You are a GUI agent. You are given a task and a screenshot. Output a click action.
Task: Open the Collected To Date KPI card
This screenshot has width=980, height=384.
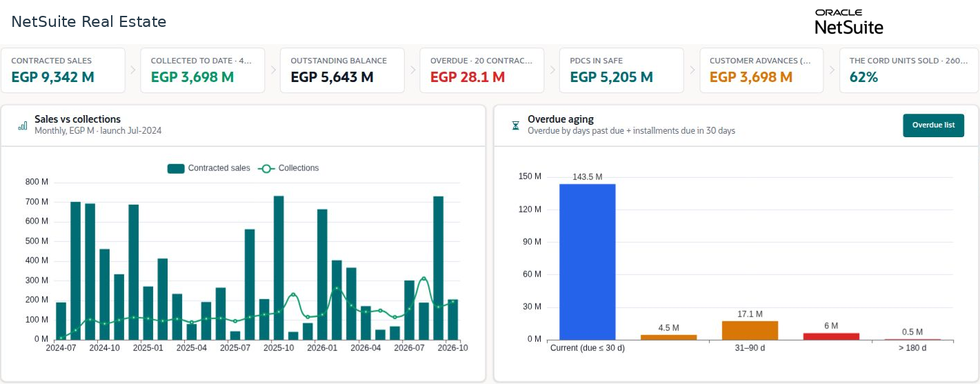[x=203, y=70]
